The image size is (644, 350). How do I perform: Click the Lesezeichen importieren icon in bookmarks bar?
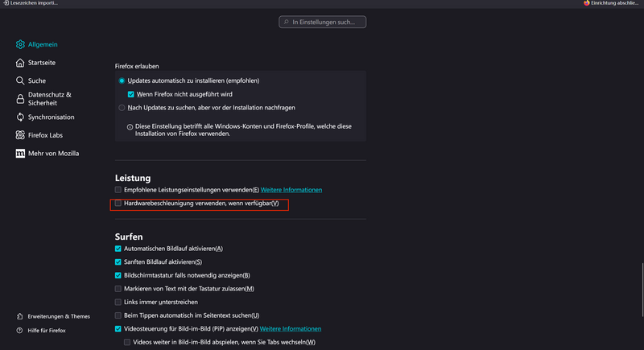pos(6,3)
